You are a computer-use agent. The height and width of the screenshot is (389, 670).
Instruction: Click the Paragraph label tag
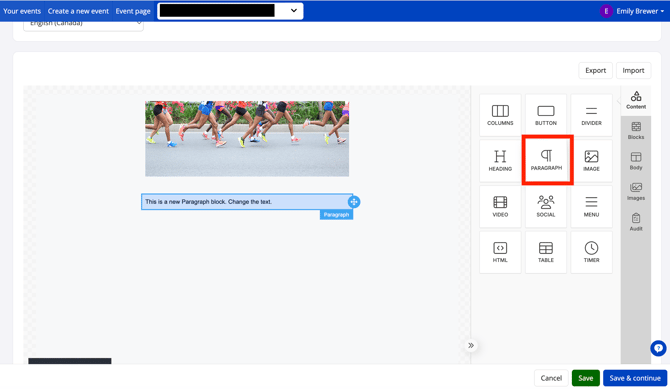click(336, 215)
